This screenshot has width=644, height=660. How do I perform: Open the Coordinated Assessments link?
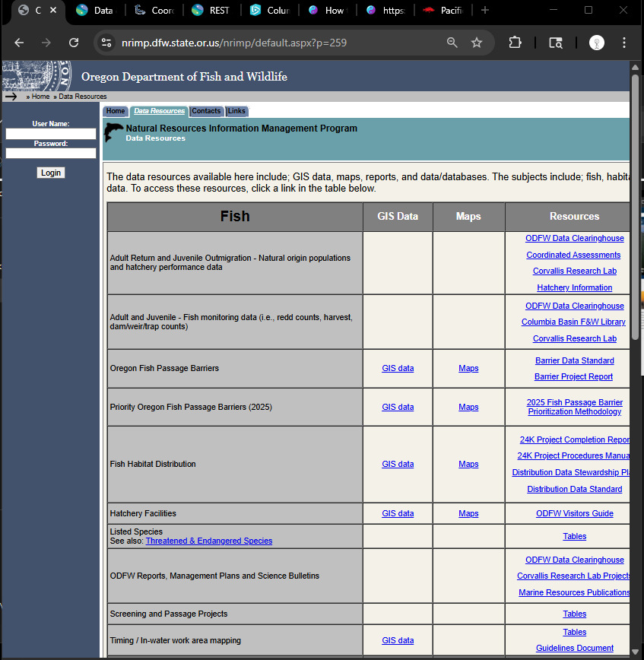click(x=573, y=255)
